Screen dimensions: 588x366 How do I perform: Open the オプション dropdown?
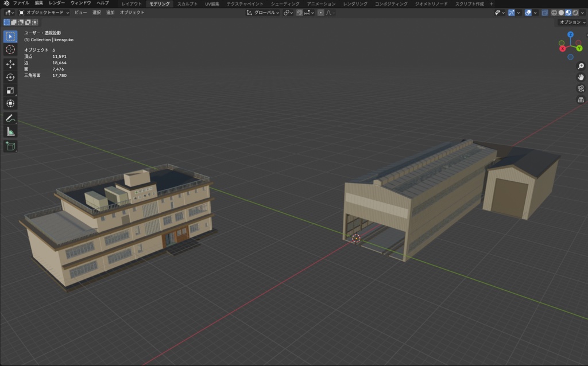pos(572,22)
